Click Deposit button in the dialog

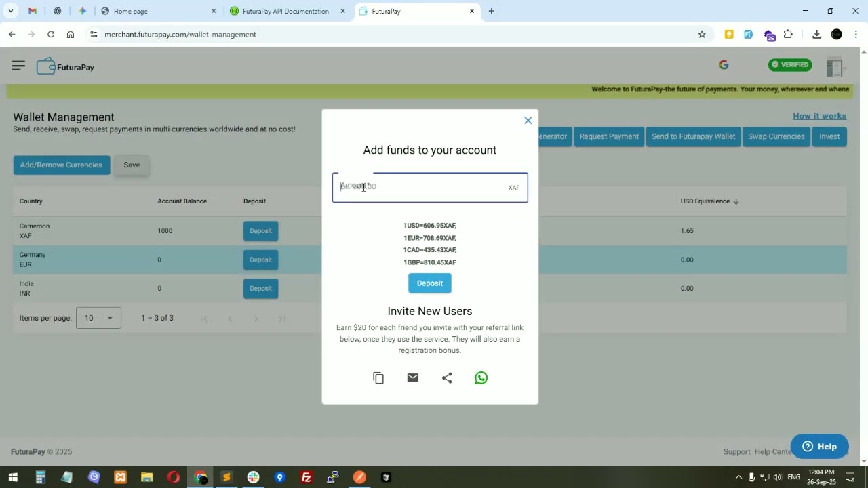tap(430, 283)
